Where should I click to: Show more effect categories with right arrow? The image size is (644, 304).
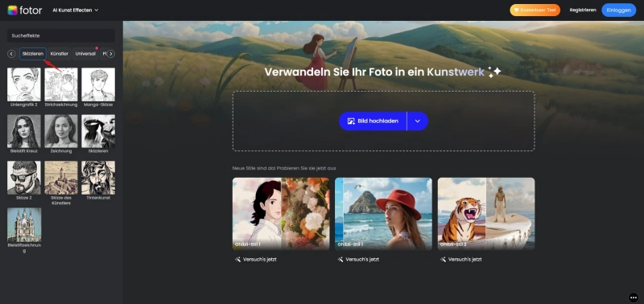[111, 54]
